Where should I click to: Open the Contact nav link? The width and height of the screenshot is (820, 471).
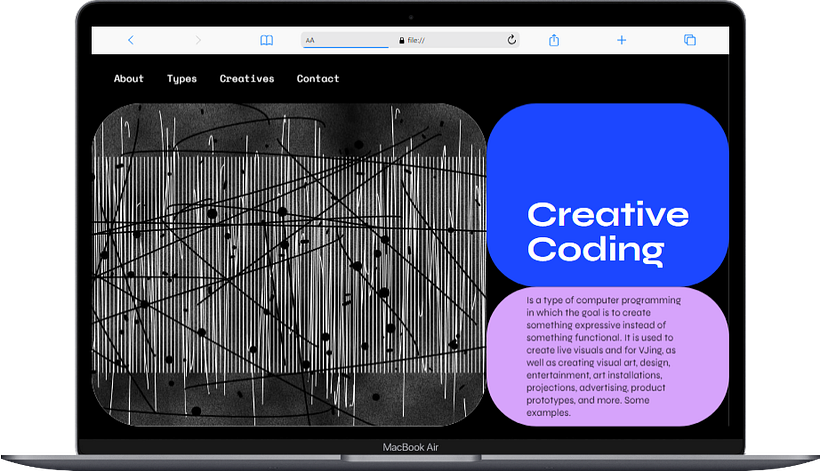(x=318, y=78)
